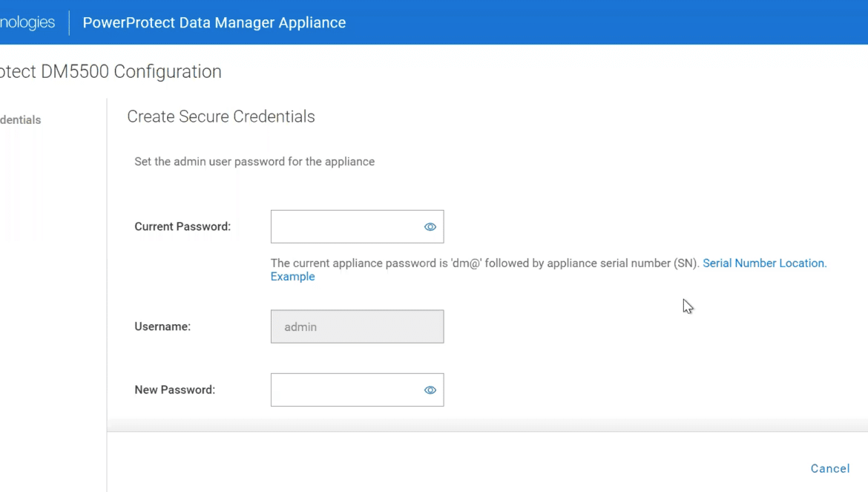Viewport: 868px width, 492px height.
Task: Click the Create Secure Credentials heading
Action: coord(221,117)
